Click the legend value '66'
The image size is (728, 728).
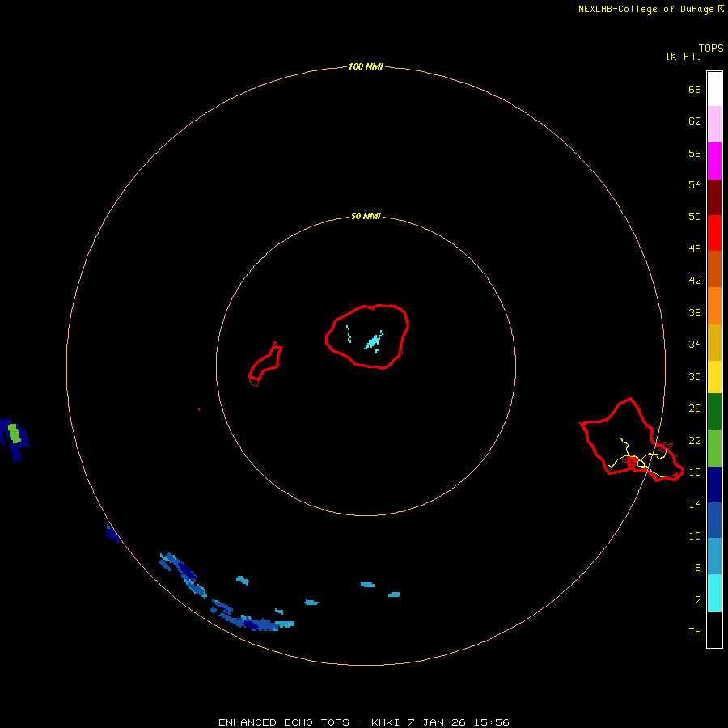[695, 89]
